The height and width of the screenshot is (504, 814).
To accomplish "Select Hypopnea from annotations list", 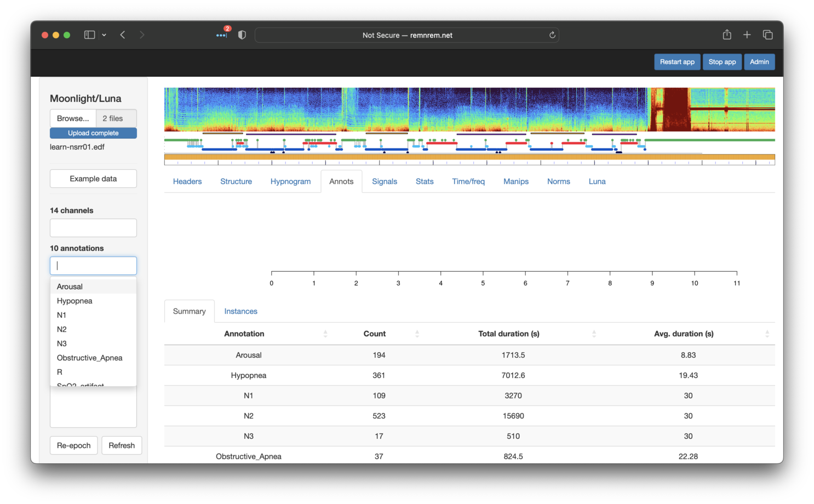I will point(74,301).
